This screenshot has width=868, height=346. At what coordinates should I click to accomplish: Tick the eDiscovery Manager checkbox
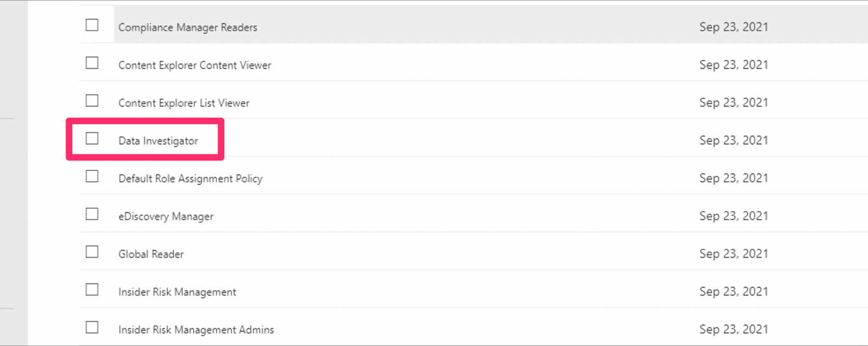click(x=92, y=214)
